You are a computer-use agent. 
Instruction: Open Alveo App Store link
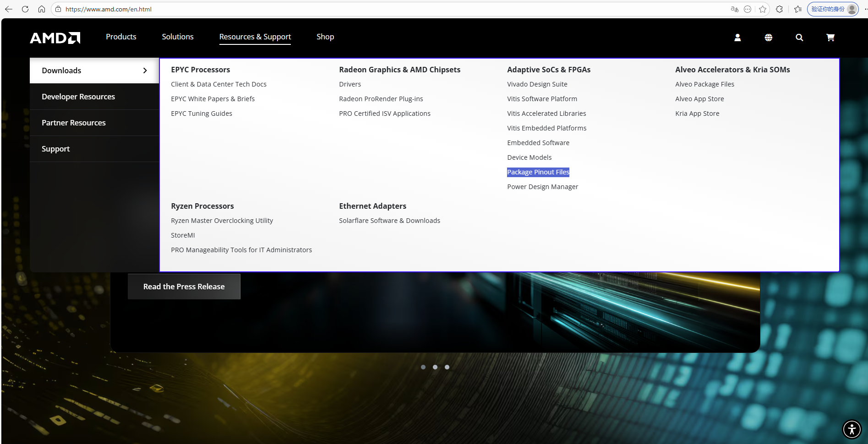699,99
